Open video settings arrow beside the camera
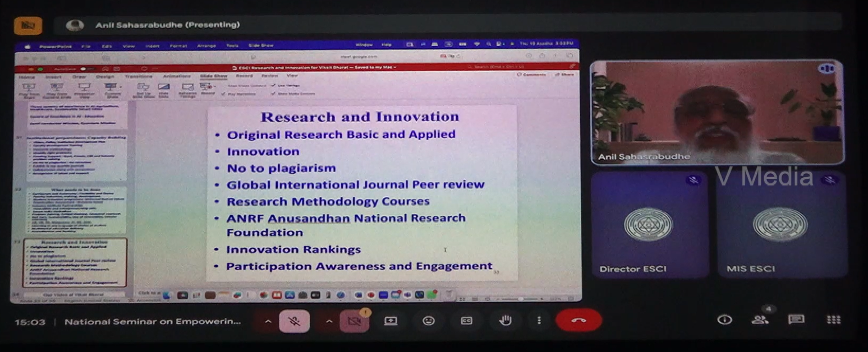 click(x=329, y=321)
